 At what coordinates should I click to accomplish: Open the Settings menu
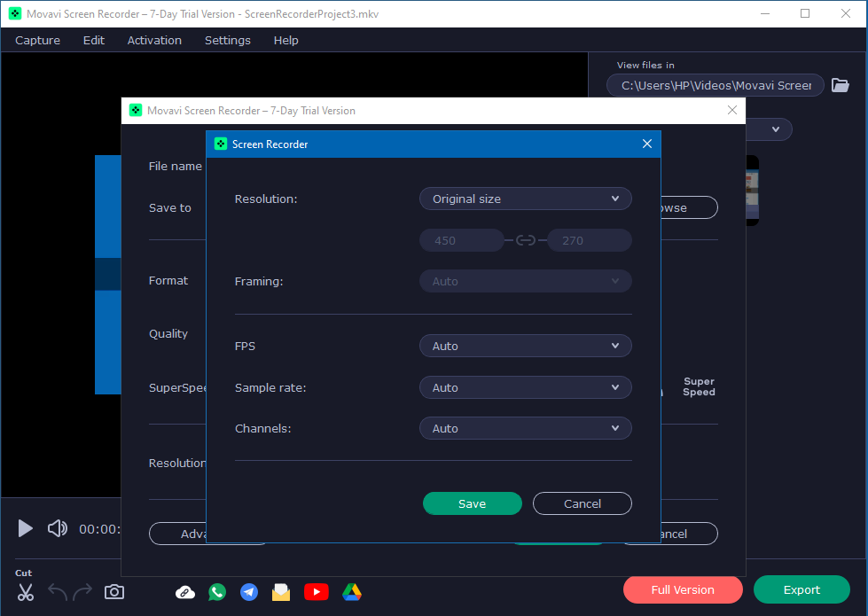pos(227,40)
